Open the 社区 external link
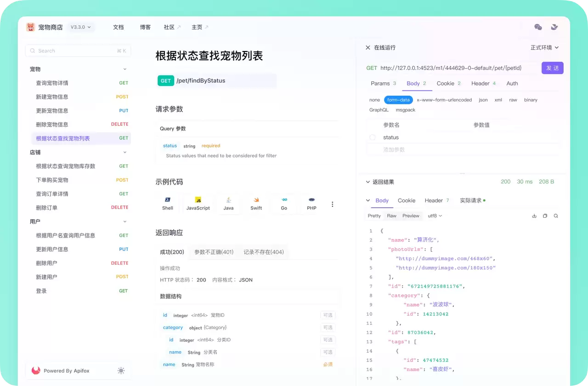The width and height of the screenshot is (588, 386). coord(172,27)
